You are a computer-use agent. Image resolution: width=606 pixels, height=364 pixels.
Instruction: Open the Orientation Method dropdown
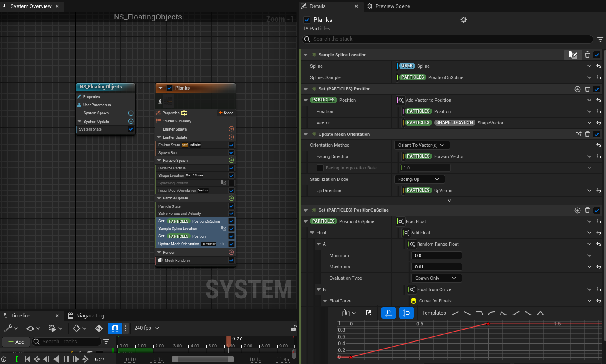422,145
